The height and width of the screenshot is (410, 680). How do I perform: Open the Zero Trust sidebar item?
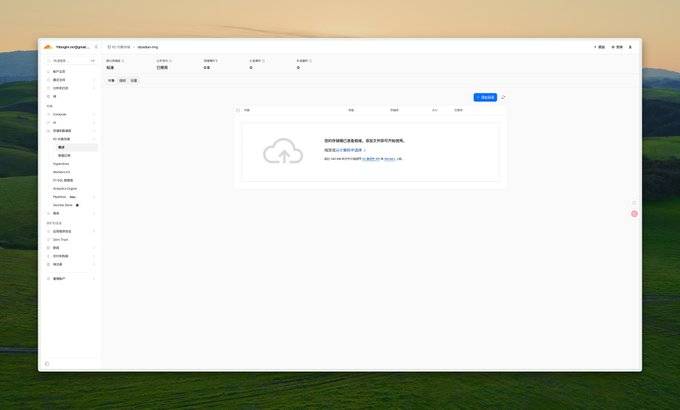coord(60,239)
